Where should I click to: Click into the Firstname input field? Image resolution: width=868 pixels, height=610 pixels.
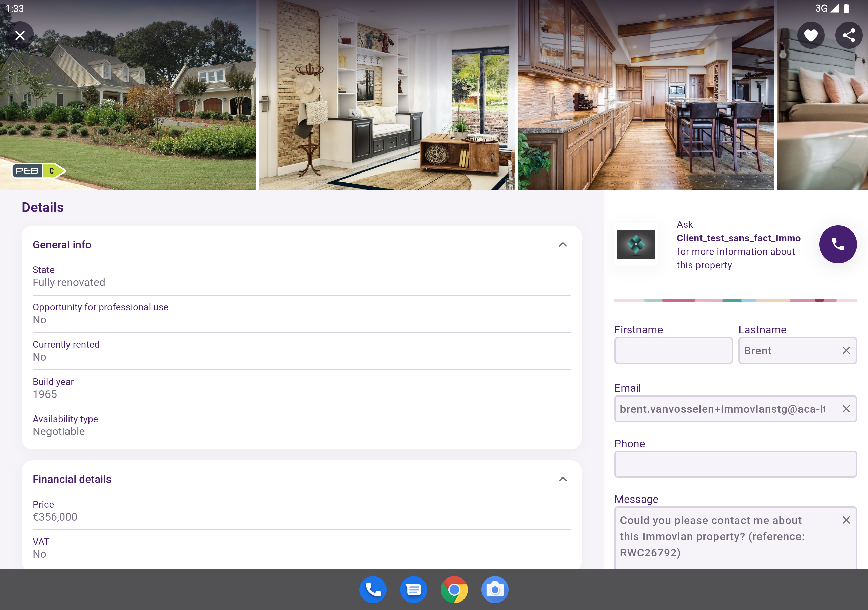[x=673, y=350]
